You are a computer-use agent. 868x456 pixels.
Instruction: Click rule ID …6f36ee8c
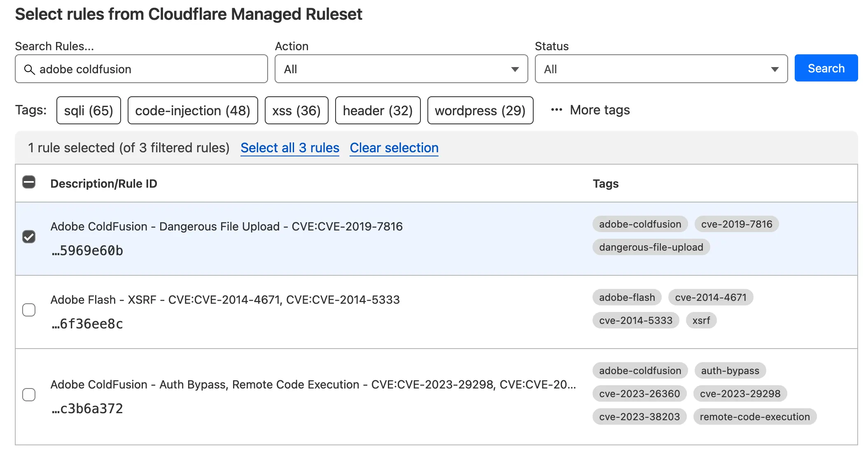click(87, 324)
